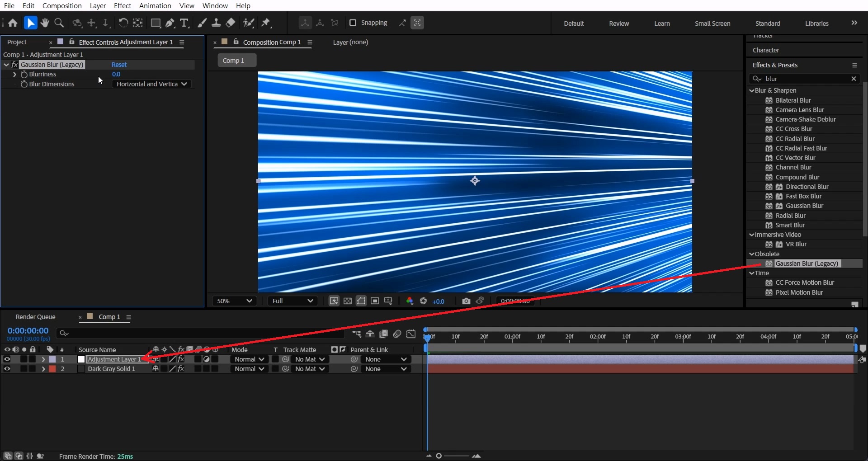Switch to the Project tab
The image size is (868, 461).
(x=17, y=42)
